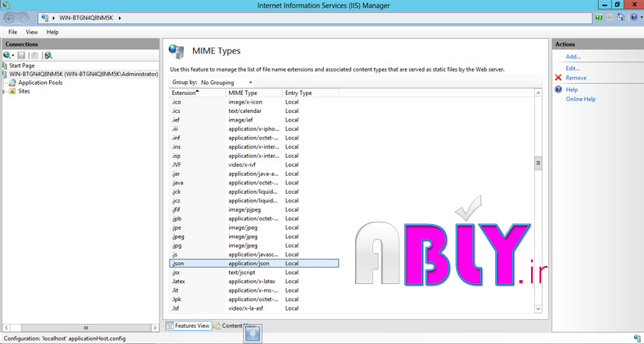Open dropdown arrow beside connect-to-server icon

[12, 56]
